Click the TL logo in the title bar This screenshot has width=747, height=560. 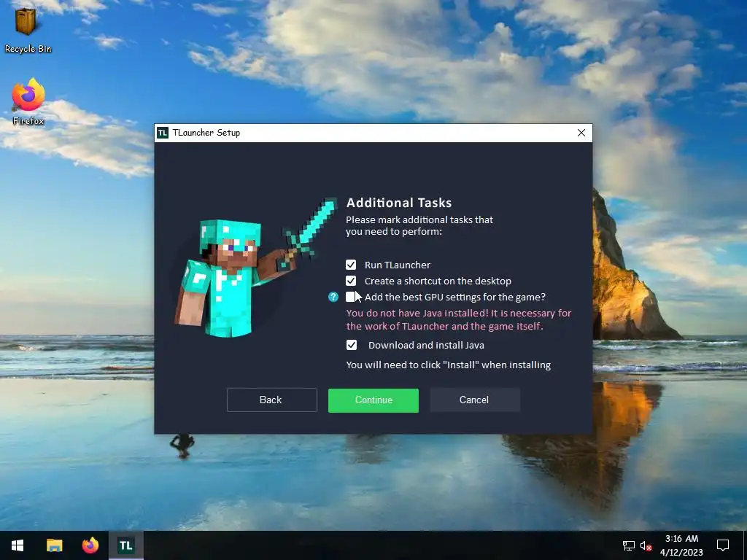point(163,133)
